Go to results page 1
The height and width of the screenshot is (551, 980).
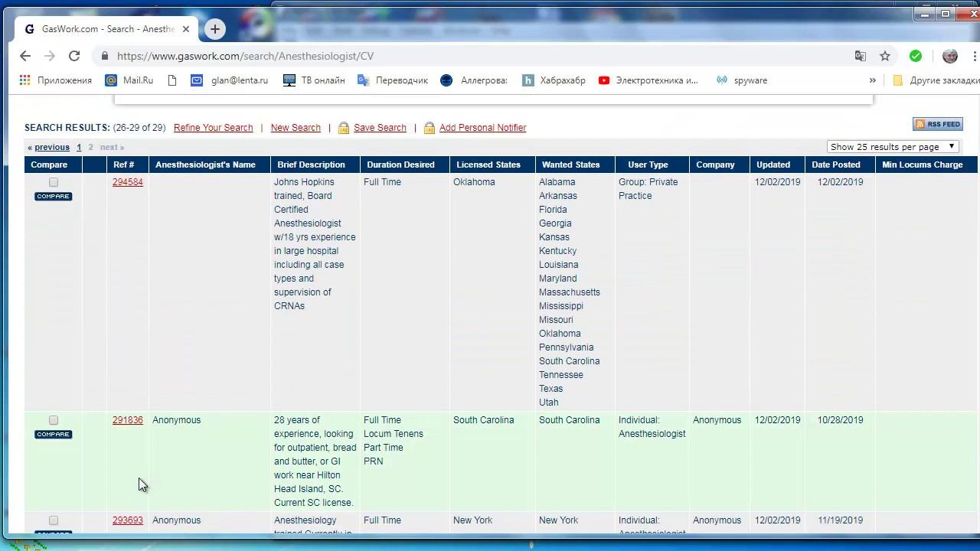79,147
